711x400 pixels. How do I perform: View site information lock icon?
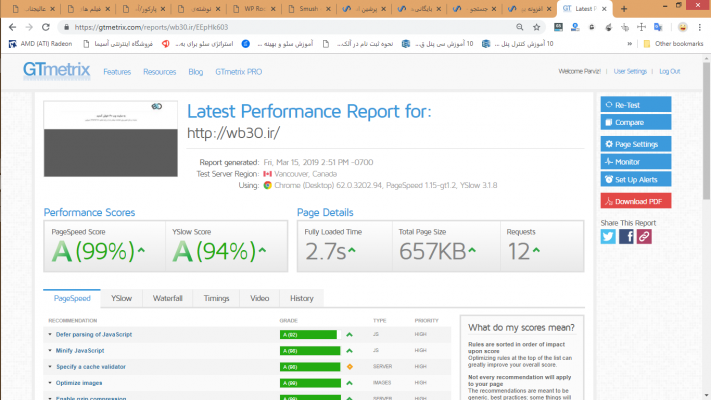point(67,27)
